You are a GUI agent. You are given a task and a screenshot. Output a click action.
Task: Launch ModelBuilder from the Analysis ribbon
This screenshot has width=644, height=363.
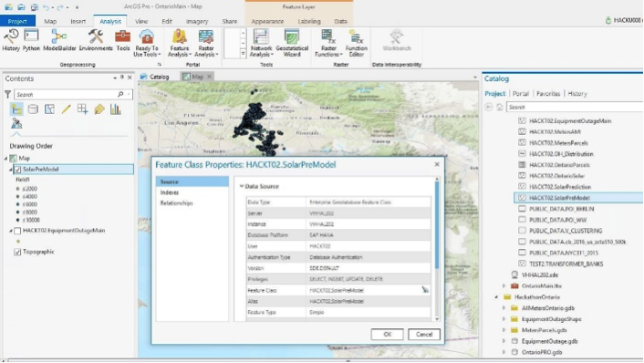coord(59,40)
